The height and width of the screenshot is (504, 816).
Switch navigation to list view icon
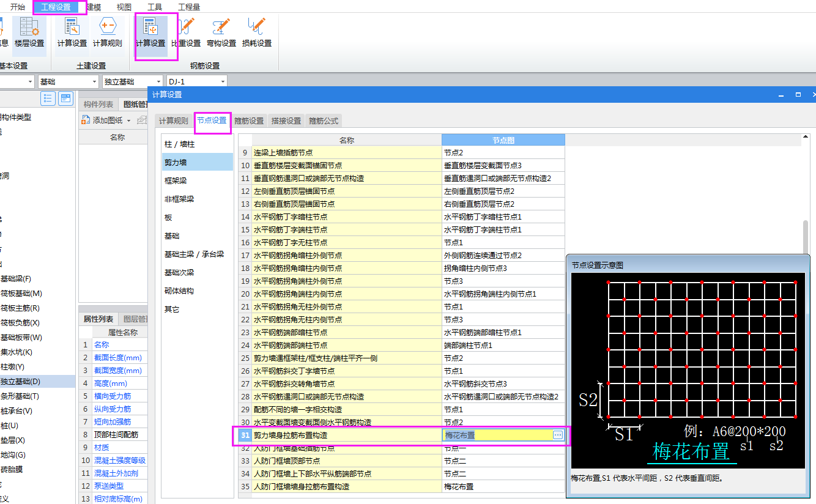pos(48,98)
